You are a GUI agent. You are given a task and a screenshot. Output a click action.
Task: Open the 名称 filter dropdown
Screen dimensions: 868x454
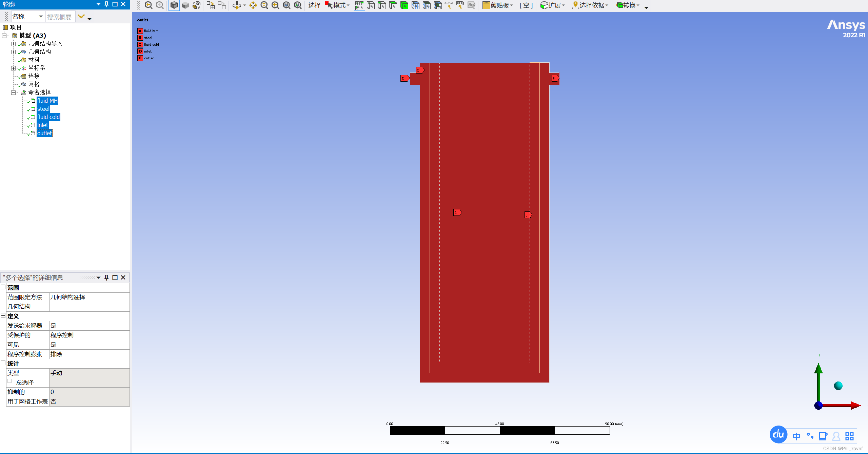[x=41, y=17]
